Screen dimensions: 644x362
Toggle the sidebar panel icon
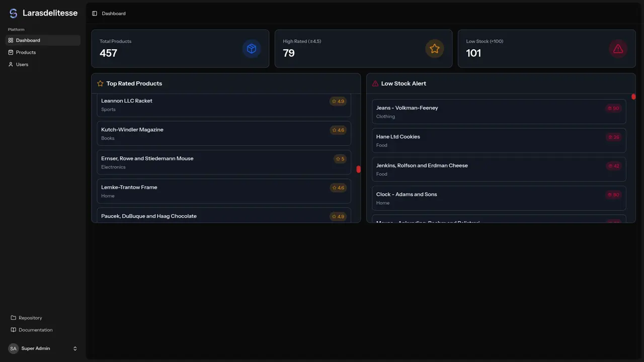(x=95, y=14)
